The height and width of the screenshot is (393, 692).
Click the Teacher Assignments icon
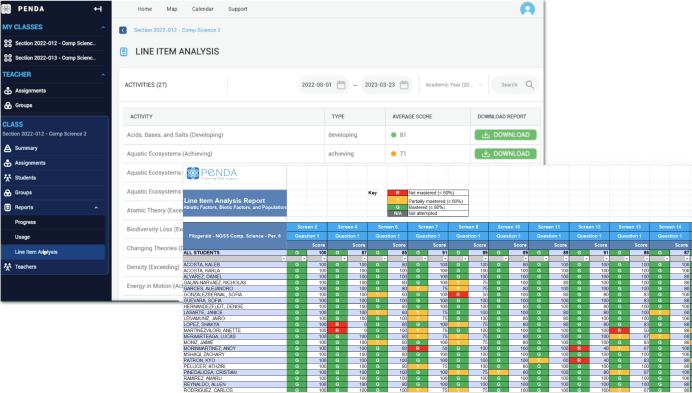coord(8,91)
